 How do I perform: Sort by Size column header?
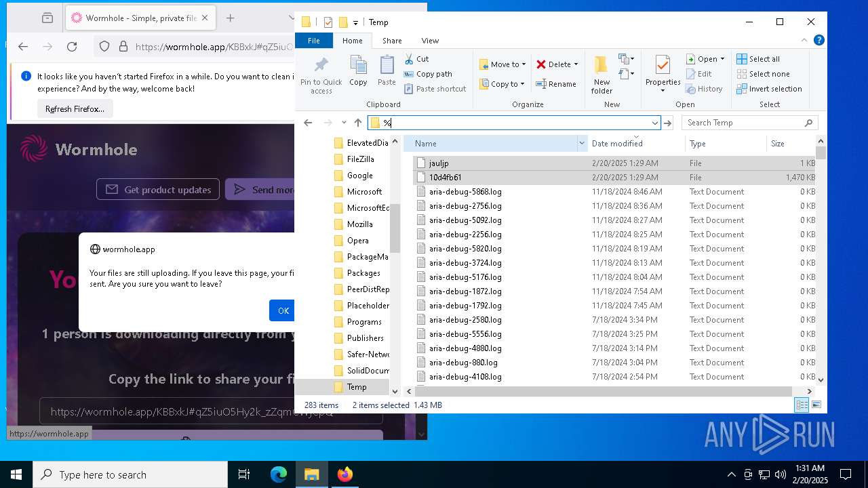[x=791, y=143]
